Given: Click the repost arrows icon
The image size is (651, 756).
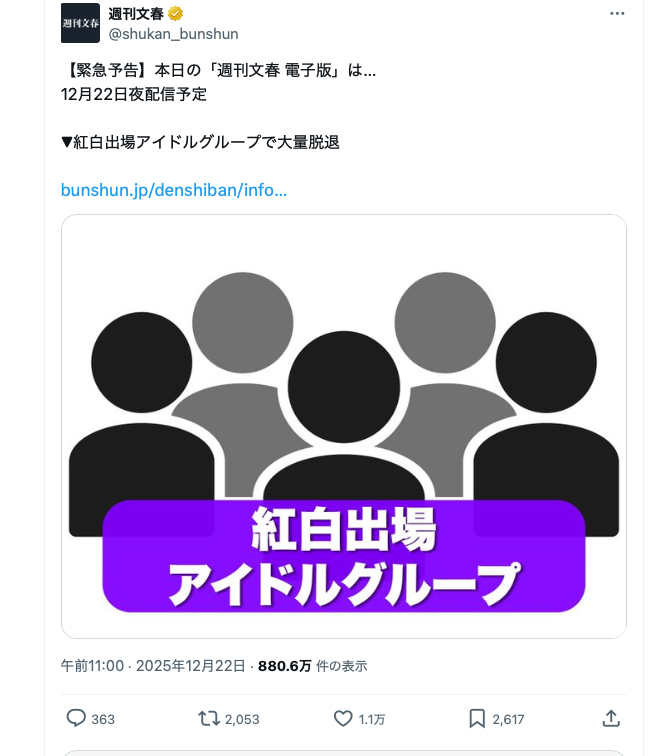Looking at the screenshot, I should click(209, 718).
